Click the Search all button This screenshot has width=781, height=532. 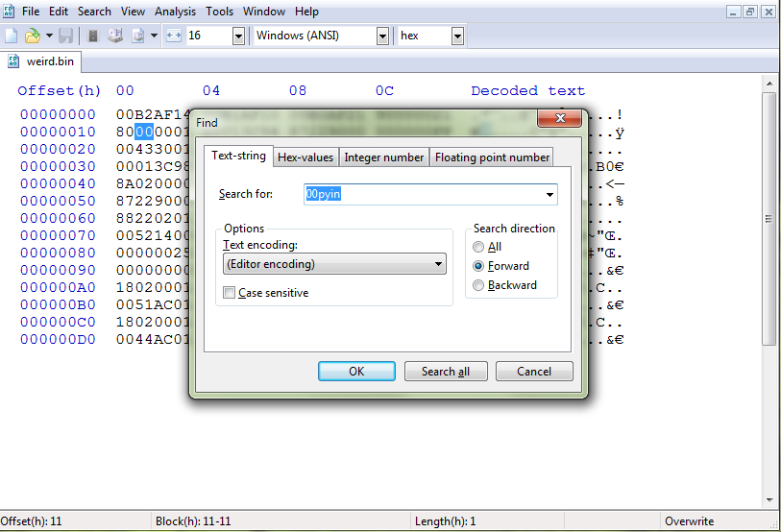point(446,372)
